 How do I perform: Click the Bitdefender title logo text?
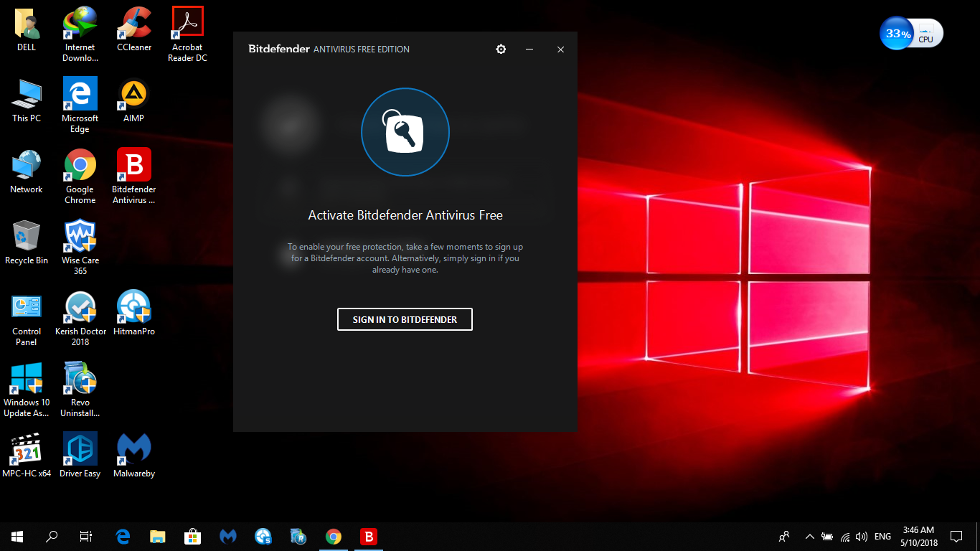(x=279, y=49)
